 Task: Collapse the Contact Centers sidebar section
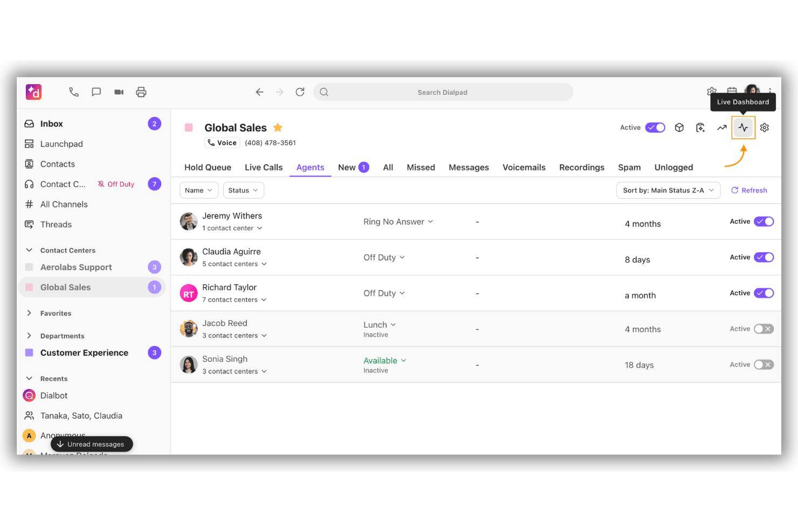pyautogui.click(x=29, y=250)
